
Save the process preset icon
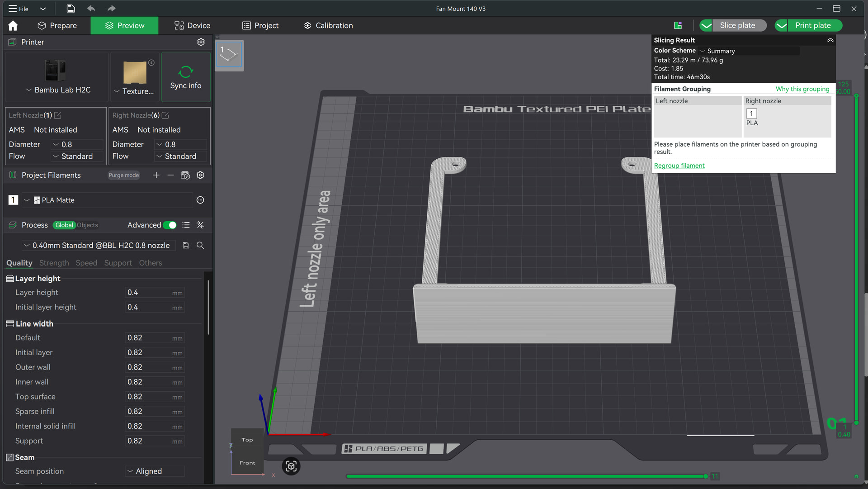click(186, 245)
